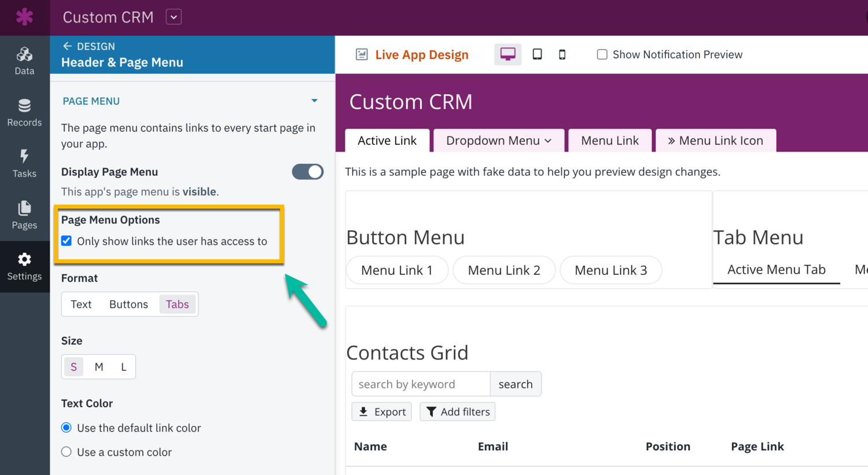The height and width of the screenshot is (475, 868).
Task: Expand the Dropdown Menu tab
Action: click(498, 141)
